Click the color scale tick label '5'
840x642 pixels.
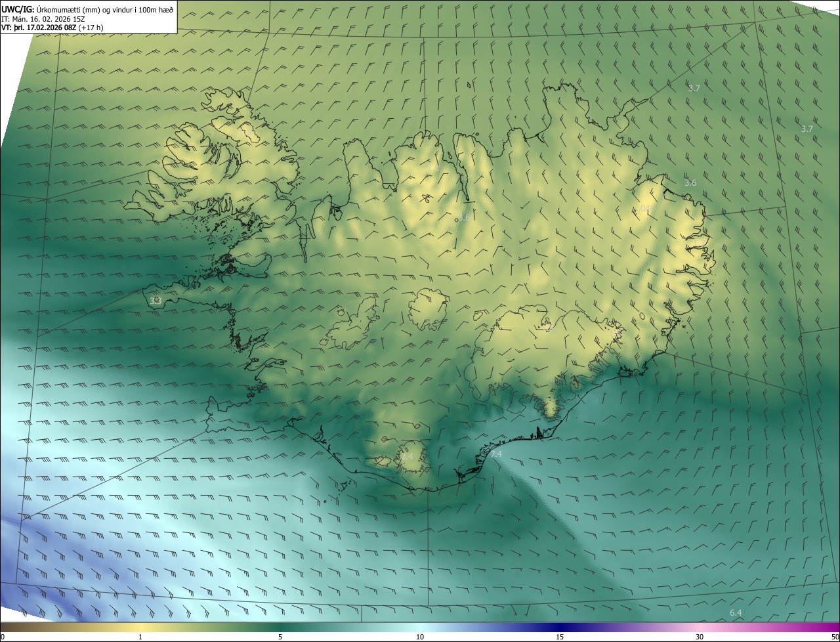(x=280, y=637)
